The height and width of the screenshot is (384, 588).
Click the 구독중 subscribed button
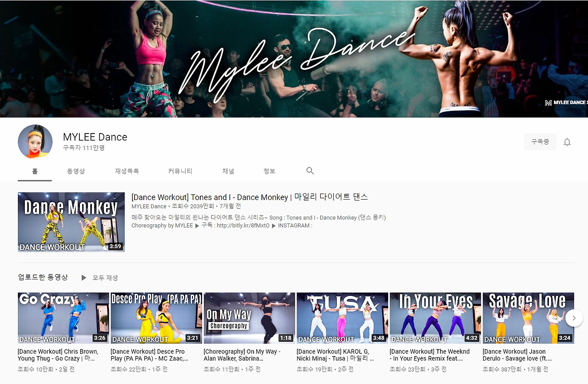click(540, 142)
